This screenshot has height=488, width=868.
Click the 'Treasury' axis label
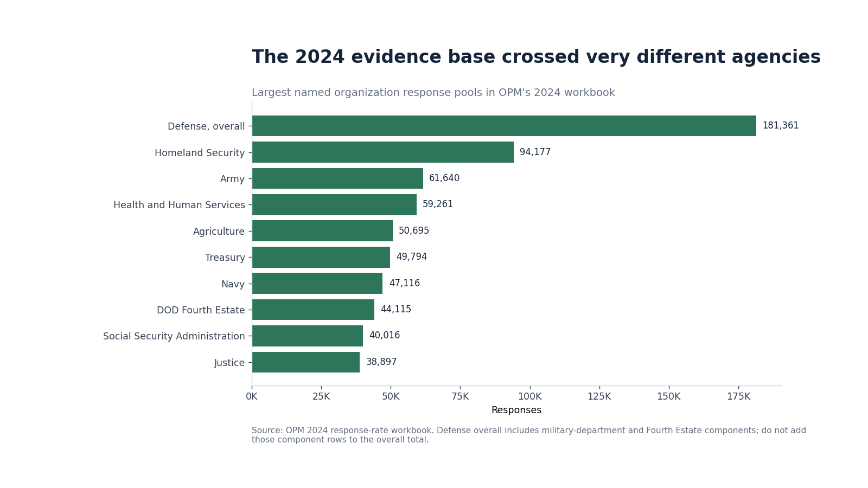click(225, 258)
